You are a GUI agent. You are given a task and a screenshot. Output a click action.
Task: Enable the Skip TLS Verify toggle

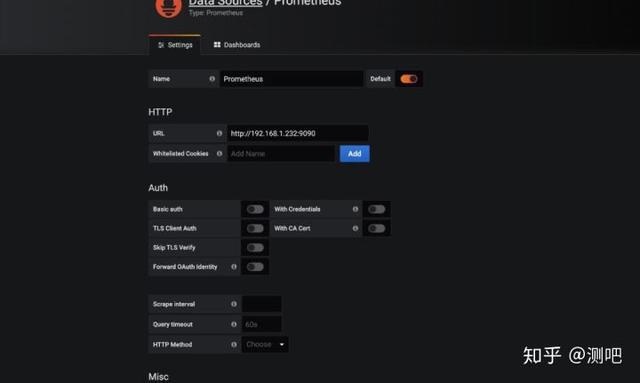tap(255, 247)
